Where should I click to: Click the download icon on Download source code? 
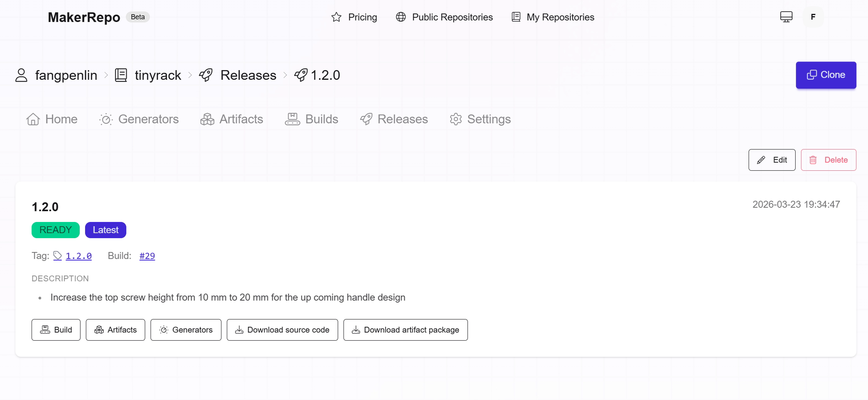pyautogui.click(x=240, y=329)
